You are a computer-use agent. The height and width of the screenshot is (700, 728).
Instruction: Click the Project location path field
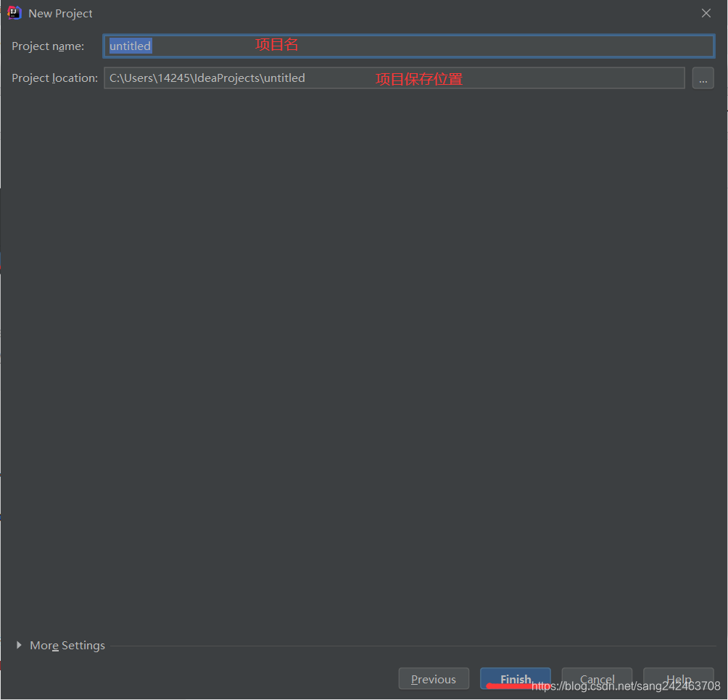pyautogui.click(x=394, y=78)
